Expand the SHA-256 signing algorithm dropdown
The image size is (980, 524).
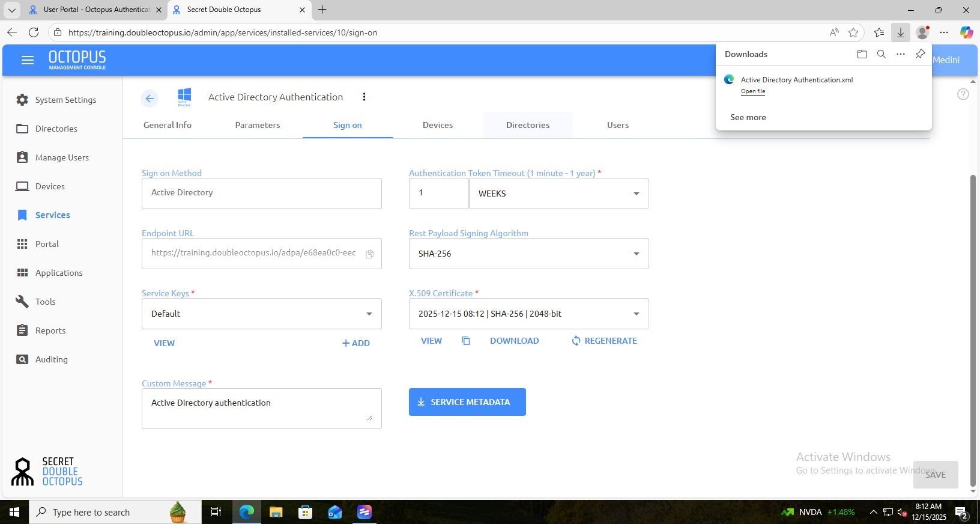point(528,254)
